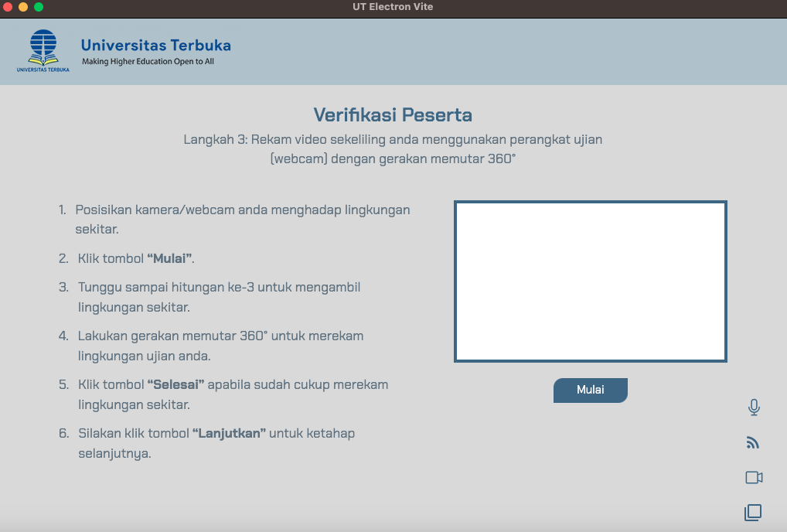The height and width of the screenshot is (532, 787).
Task: Click the bold "Lanjutkan" word in instruction 6
Action: 229,433
